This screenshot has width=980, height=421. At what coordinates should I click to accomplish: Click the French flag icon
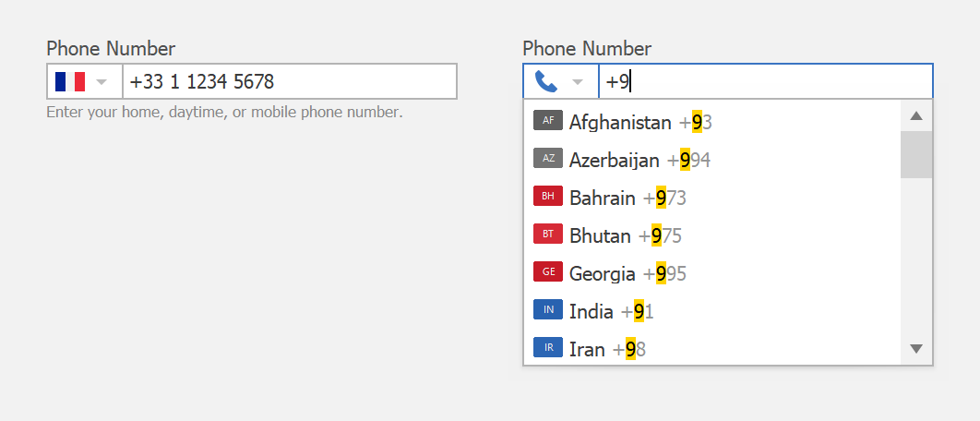pos(70,81)
